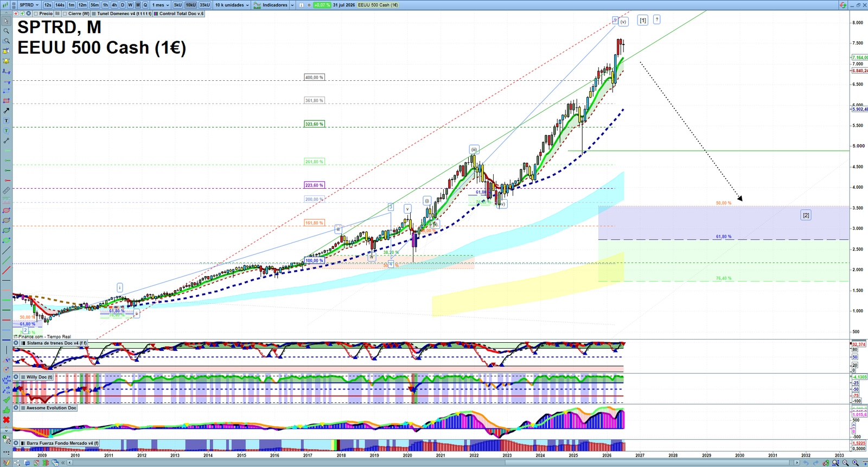Click the [2] wave label on chart

(806, 215)
